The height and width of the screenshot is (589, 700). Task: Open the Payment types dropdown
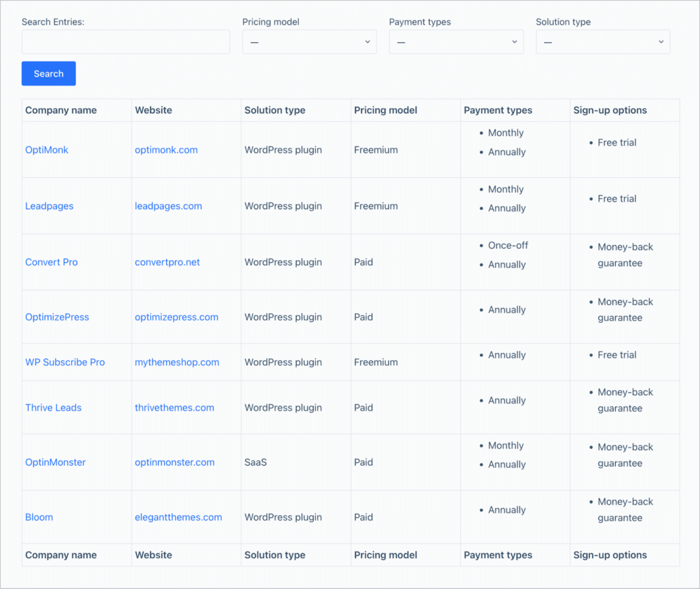[x=456, y=42]
